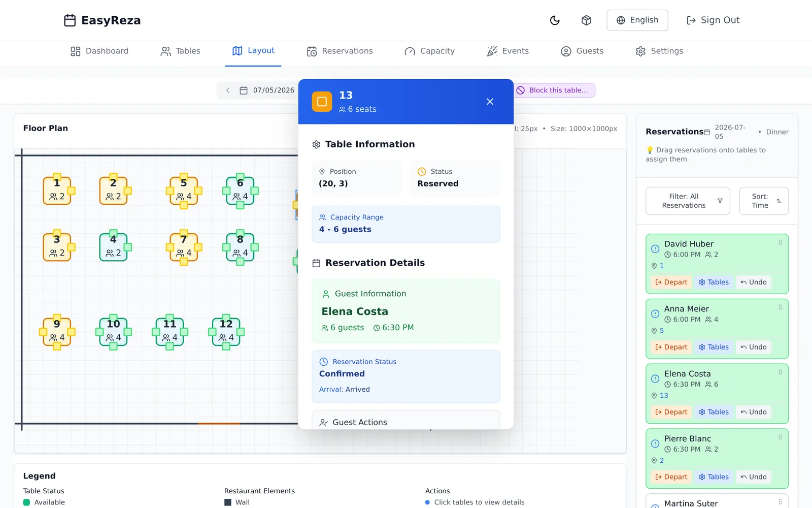Sign out of EasyReza

[713, 20]
